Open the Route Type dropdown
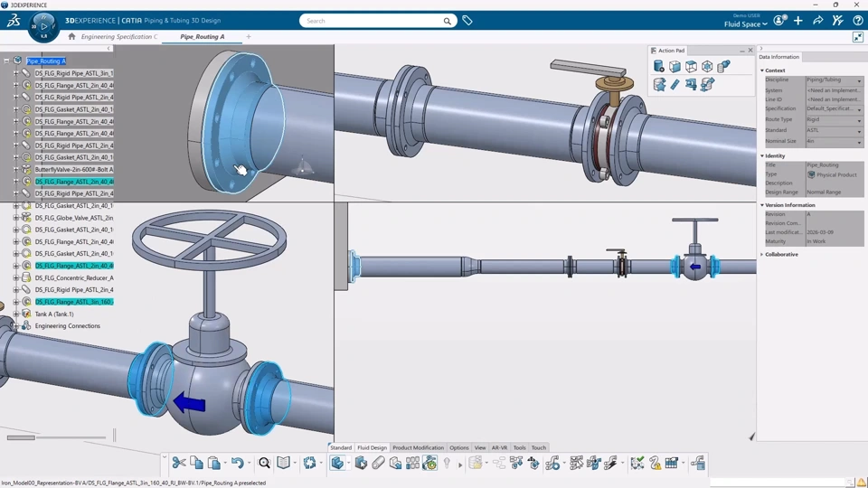The height and width of the screenshot is (488, 868). point(859,120)
